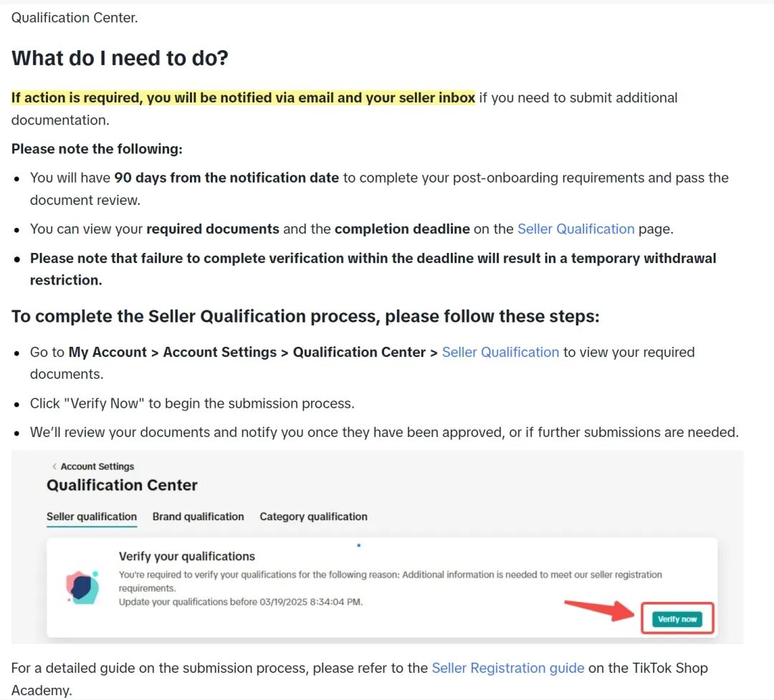Click the Qualification Center title in the screenshot
This screenshot has height=700, width=774.
click(122, 485)
